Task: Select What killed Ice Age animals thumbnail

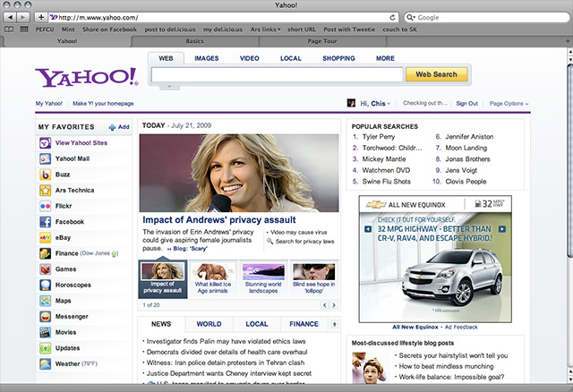Action: pos(213,279)
